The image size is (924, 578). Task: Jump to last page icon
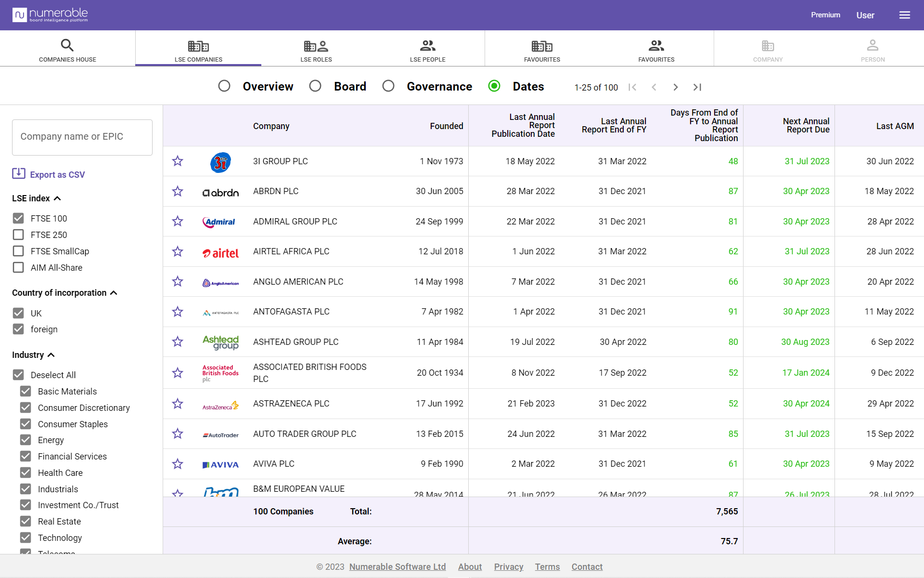coord(697,87)
